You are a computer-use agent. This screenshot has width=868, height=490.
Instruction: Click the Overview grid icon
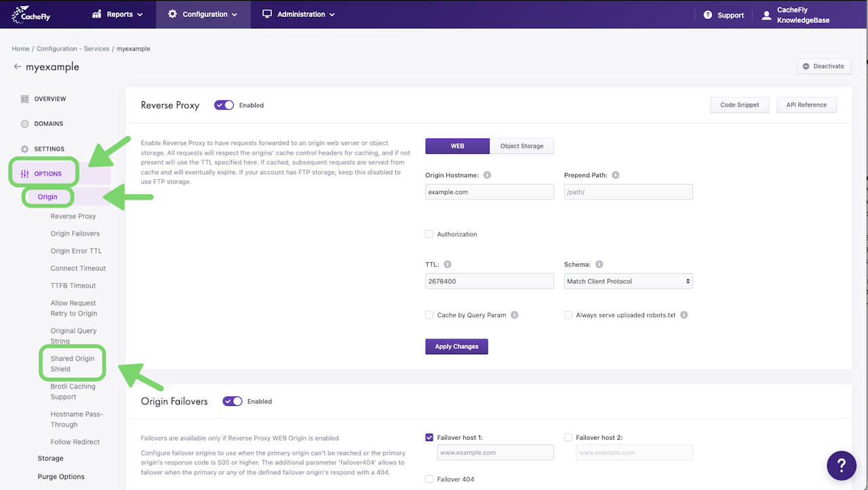(24, 99)
